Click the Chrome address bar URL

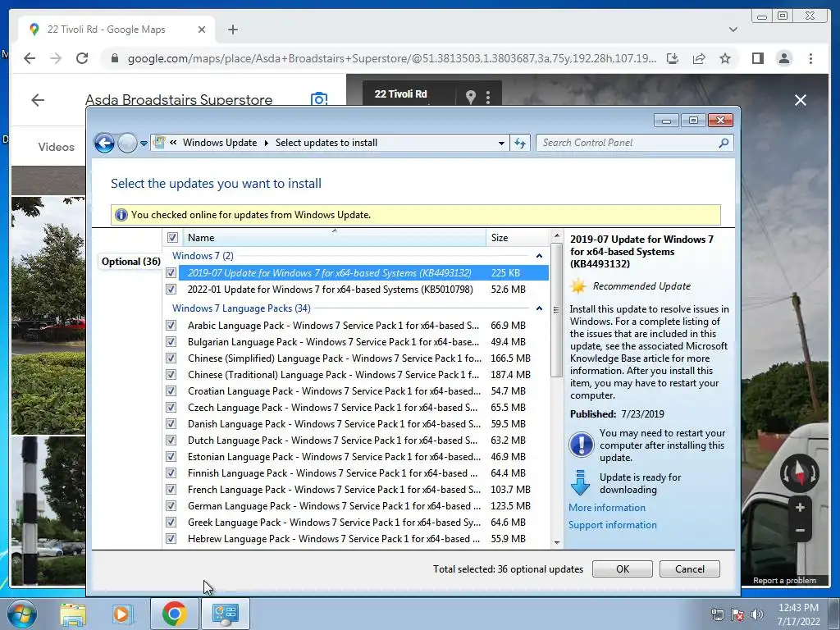[x=391, y=58]
